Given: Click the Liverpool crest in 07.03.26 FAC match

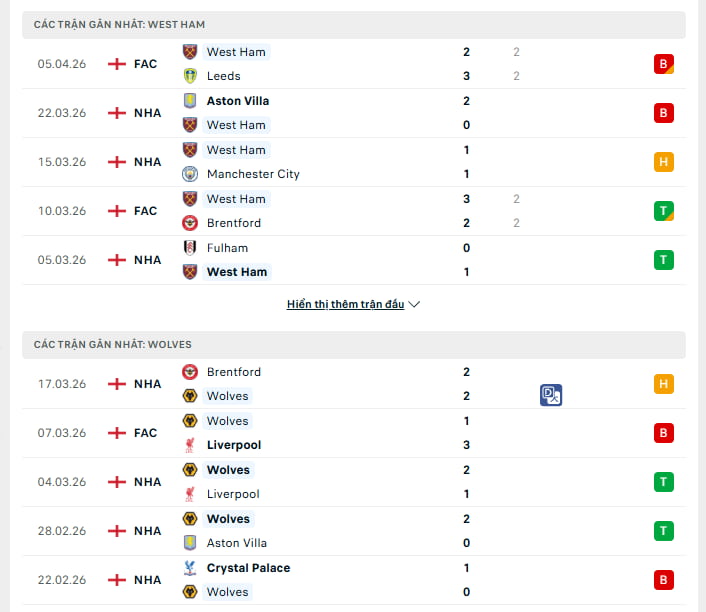Looking at the screenshot, I should click(x=190, y=445).
